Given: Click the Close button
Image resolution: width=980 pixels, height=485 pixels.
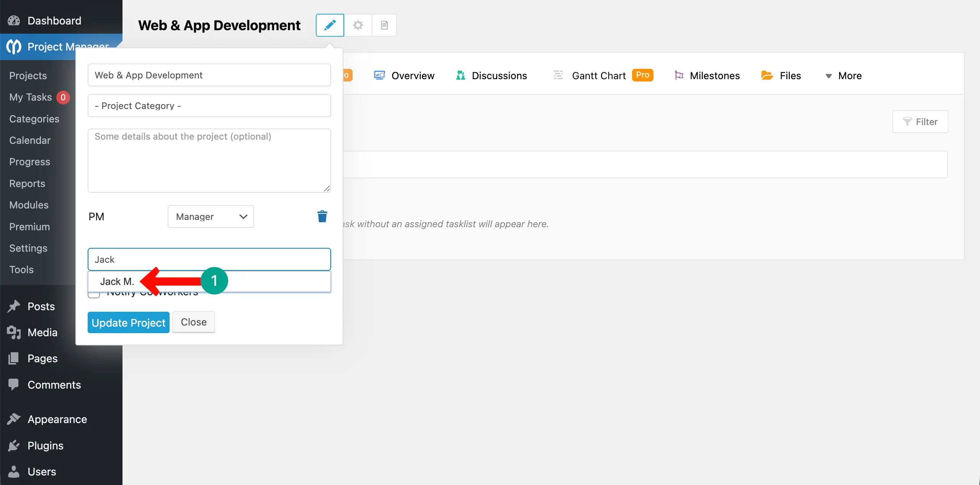Looking at the screenshot, I should (193, 322).
